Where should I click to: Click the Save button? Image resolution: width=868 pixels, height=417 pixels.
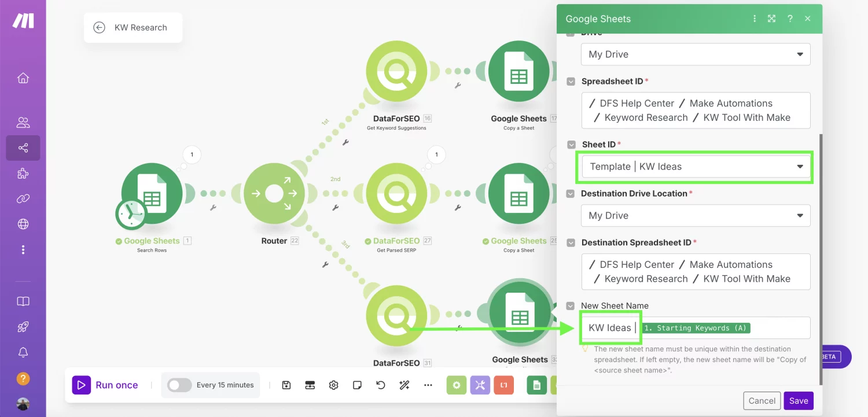tap(799, 401)
